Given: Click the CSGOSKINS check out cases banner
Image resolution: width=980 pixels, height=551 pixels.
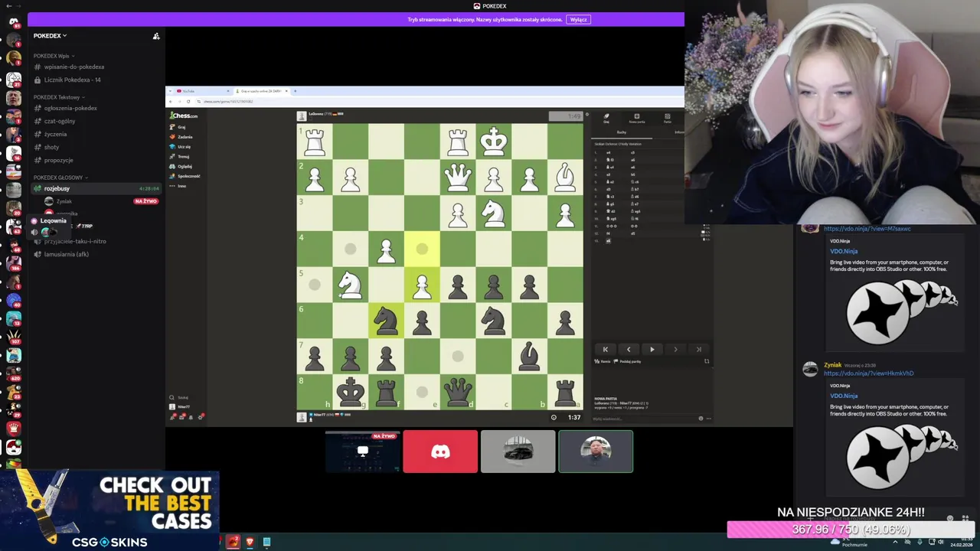Looking at the screenshot, I should 109,510.
